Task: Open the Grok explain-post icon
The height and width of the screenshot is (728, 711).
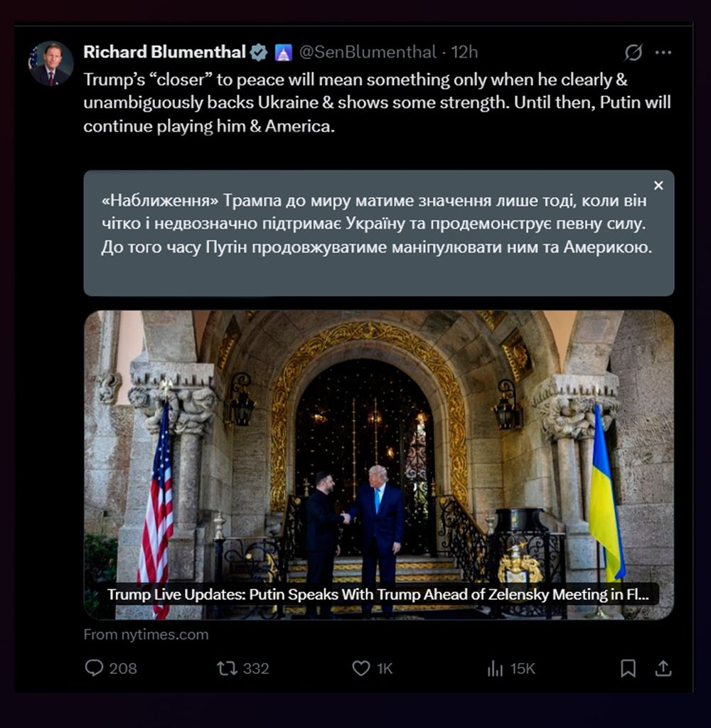Action: (x=633, y=53)
